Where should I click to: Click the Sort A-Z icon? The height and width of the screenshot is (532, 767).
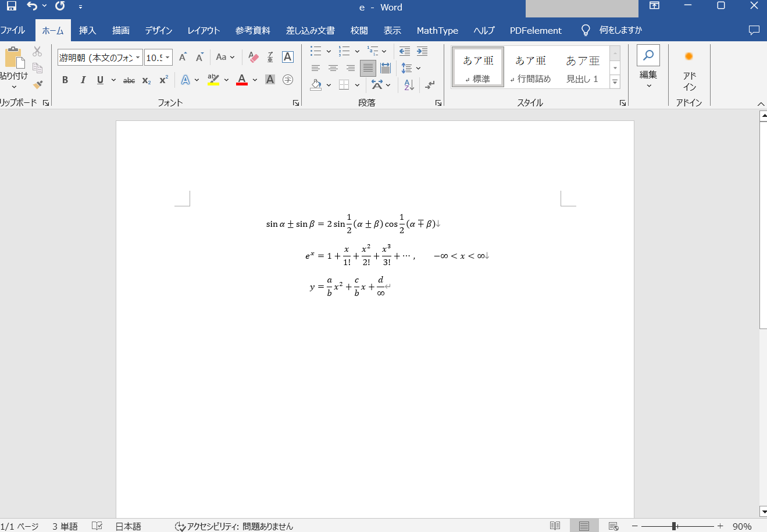point(409,85)
